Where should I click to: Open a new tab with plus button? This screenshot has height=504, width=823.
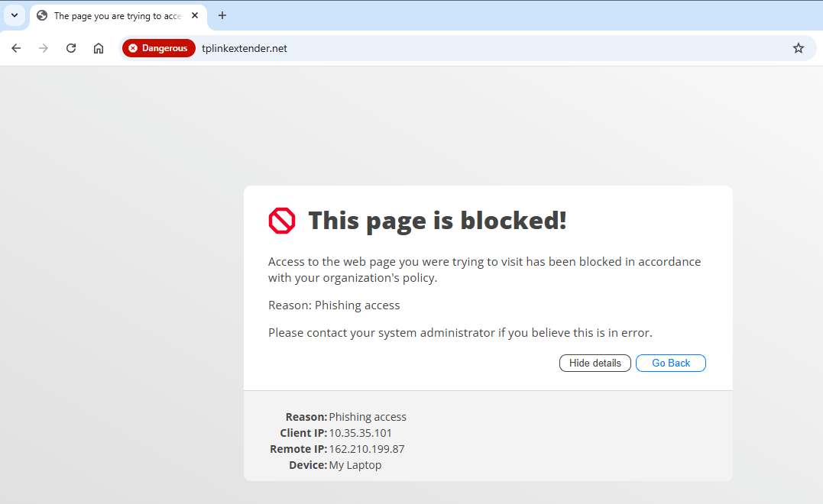coord(222,15)
